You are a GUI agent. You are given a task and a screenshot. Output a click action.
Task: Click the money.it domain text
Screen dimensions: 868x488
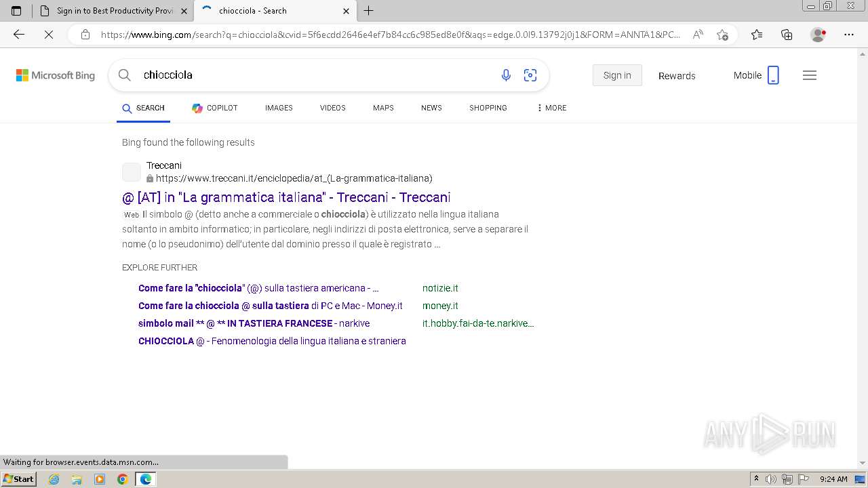(440, 306)
